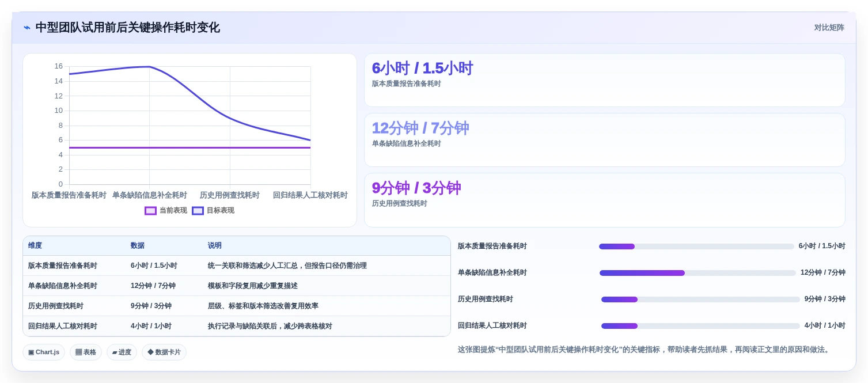Screen dimensions: 868x383
Task: Toggle the 当前表现 legend swatch
Action: (150, 211)
